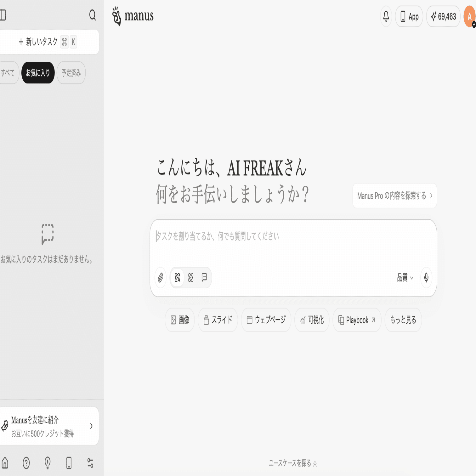The height and width of the screenshot is (476, 476).
Task: Expand ユースケースを探る section
Action: (293, 463)
